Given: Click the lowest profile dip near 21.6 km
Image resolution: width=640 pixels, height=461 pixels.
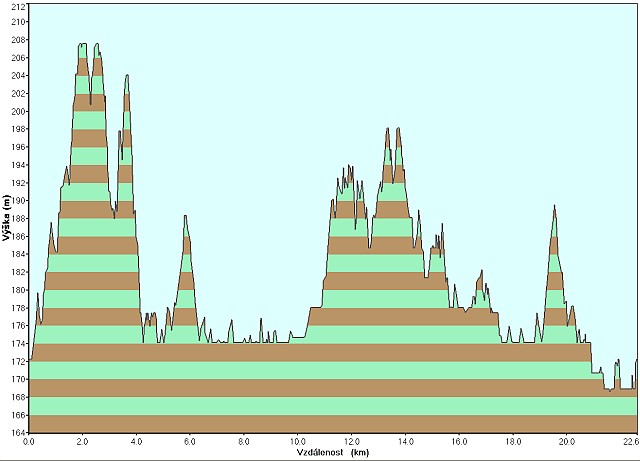Looking at the screenshot, I should point(609,390).
